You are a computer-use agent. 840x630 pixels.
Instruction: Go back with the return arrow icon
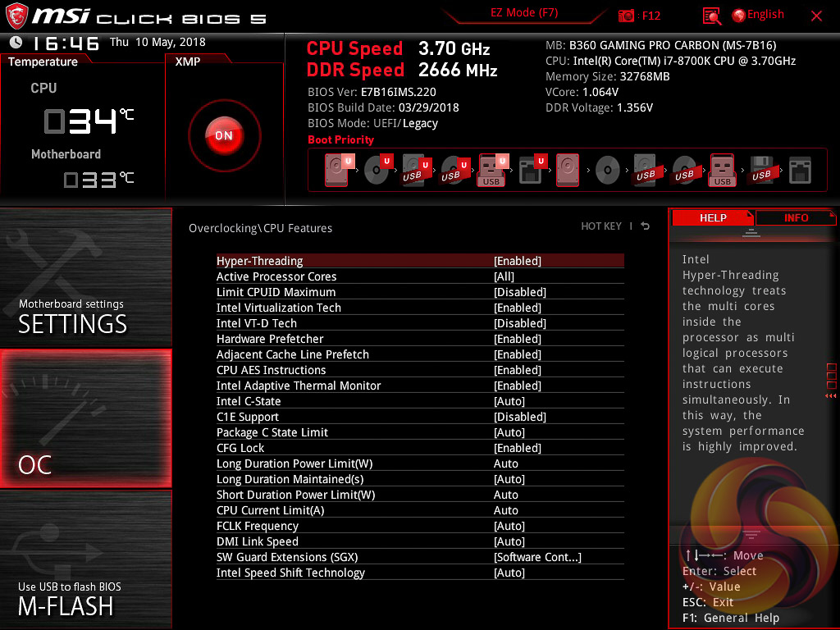click(645, 226)
